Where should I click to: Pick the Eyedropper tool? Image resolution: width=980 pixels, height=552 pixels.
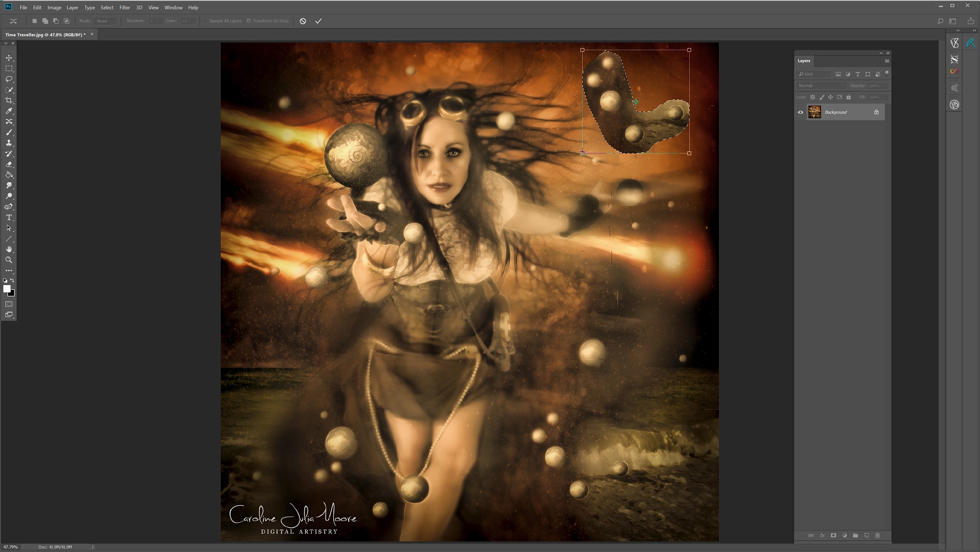[x=9, y=111]
